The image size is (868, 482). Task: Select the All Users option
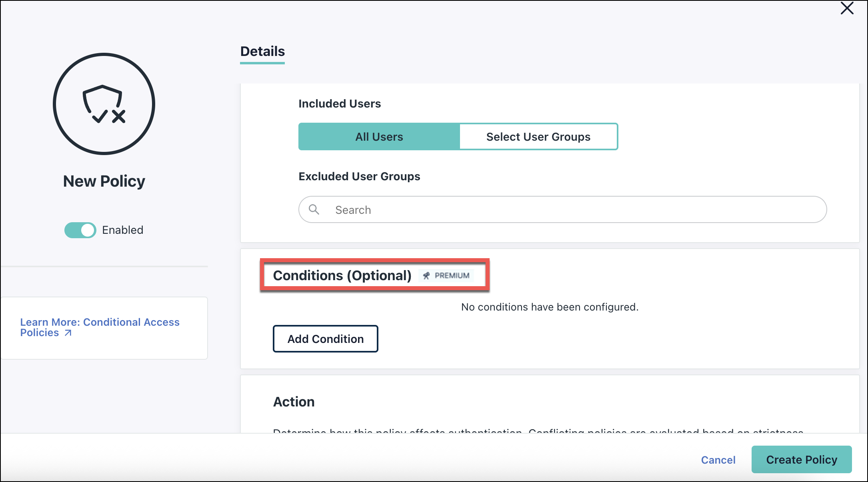coord(379,136)
